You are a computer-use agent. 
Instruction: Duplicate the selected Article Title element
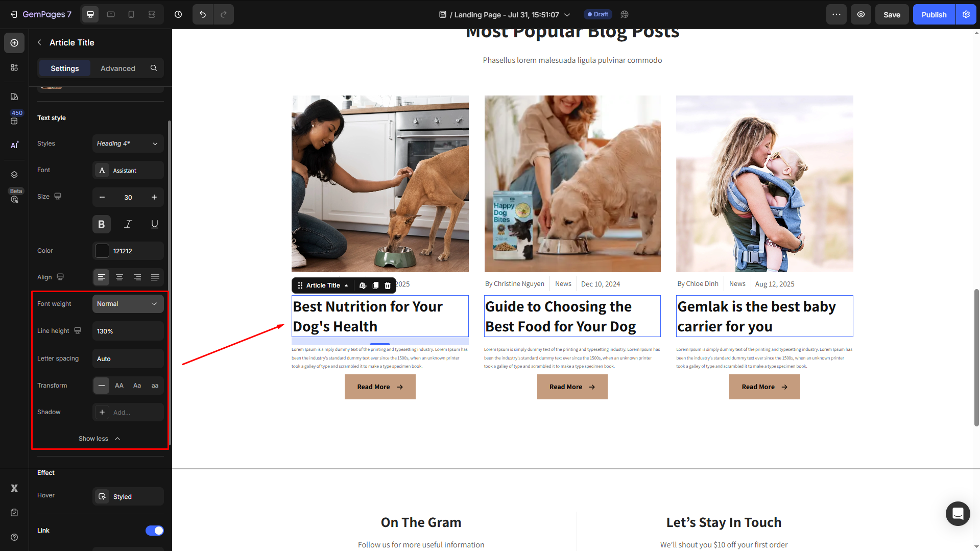tap(375, 285)
